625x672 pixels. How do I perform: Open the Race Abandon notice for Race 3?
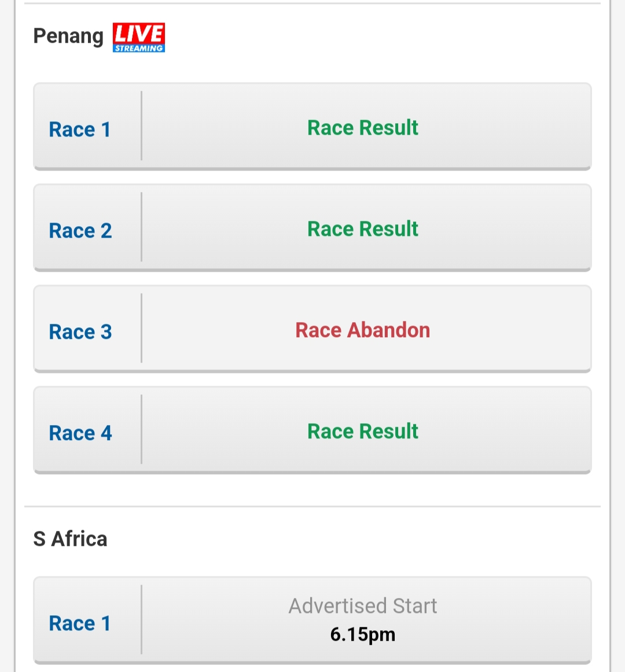(362, 330)
